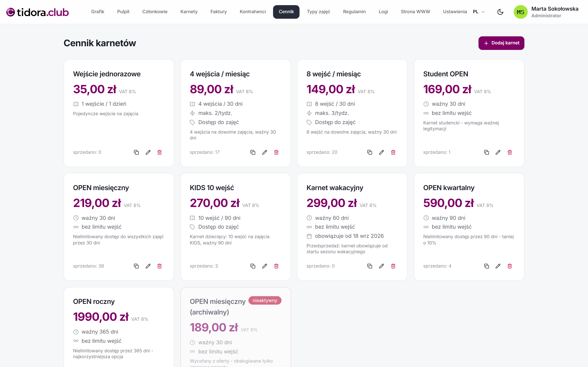Open the Ustawienia section
This screenshot has width=588, height=367.
click(455, 12)
